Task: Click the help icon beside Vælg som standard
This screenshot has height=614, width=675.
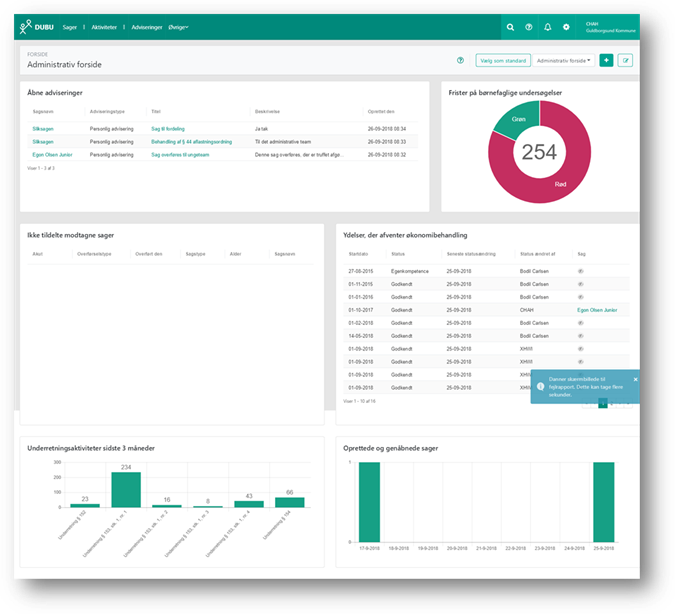Action: (x=460, y=61)
